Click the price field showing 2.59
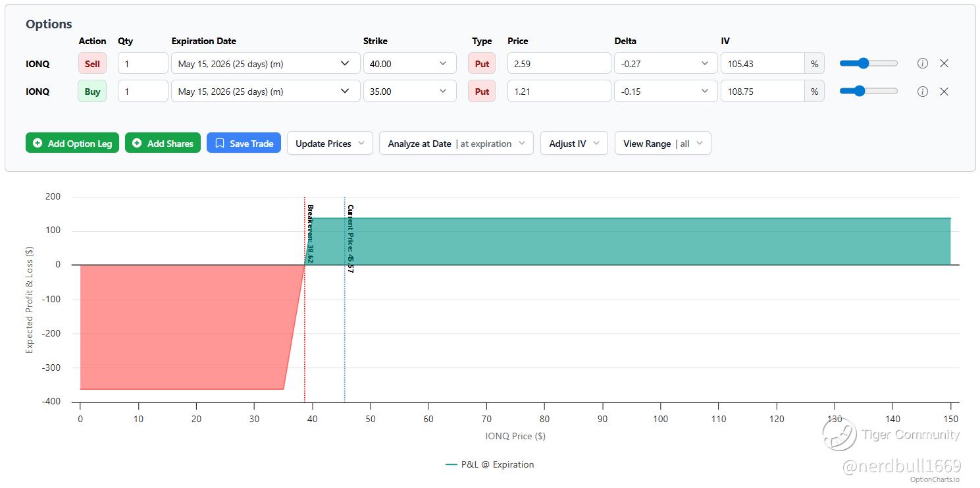 (x=559, y=64)
